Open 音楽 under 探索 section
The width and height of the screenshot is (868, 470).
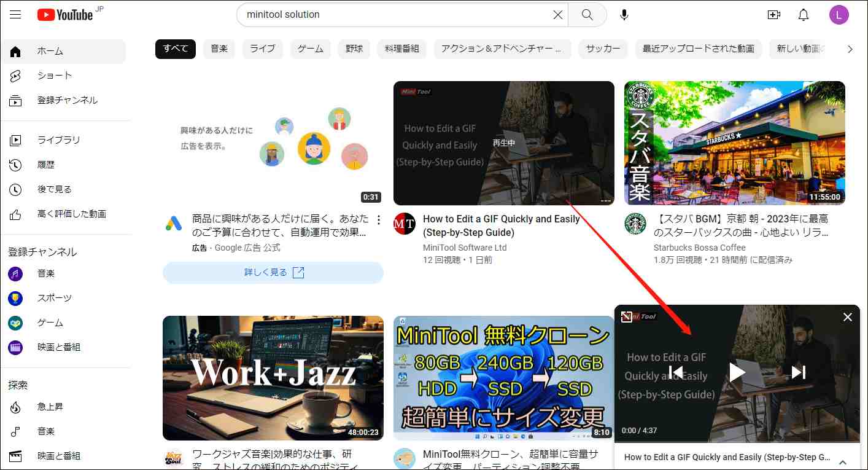[x=64, y=431]
